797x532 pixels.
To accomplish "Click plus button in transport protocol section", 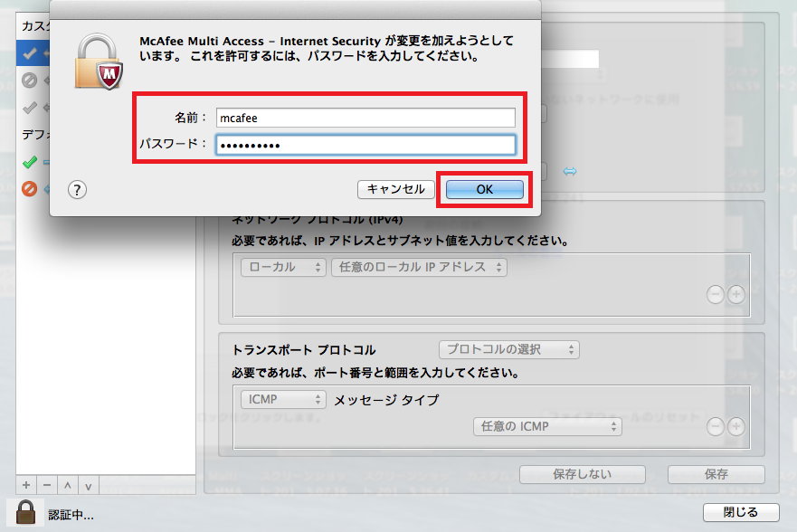I will point(736,426).
